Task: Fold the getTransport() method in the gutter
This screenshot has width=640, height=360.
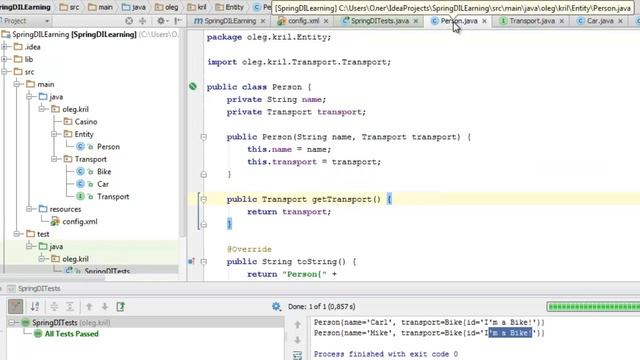Action: click(204, 199)
